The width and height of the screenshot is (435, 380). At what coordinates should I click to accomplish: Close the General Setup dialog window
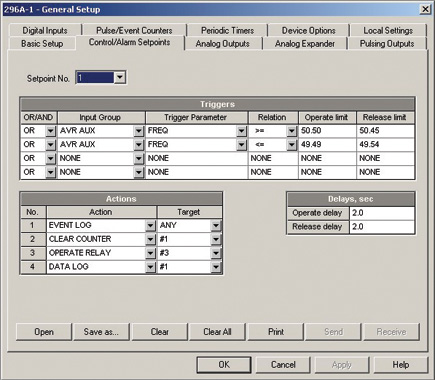(x=426, y=9)
